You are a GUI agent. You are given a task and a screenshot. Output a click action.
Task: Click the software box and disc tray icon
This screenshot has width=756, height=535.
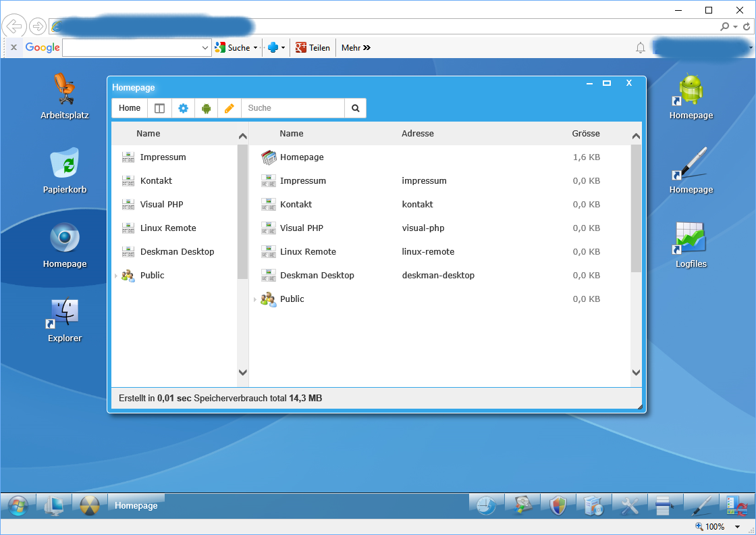[594, 506]
